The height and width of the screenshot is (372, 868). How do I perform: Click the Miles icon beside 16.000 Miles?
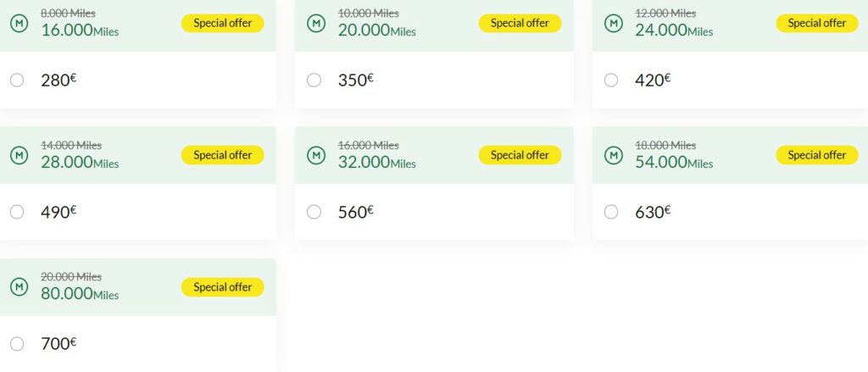coord(19,23)
